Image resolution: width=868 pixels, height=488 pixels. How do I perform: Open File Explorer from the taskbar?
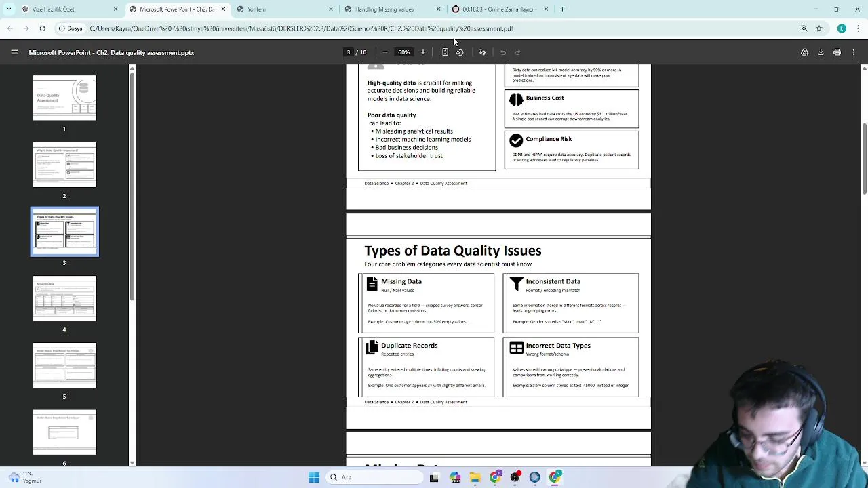(x=475, y=477)
